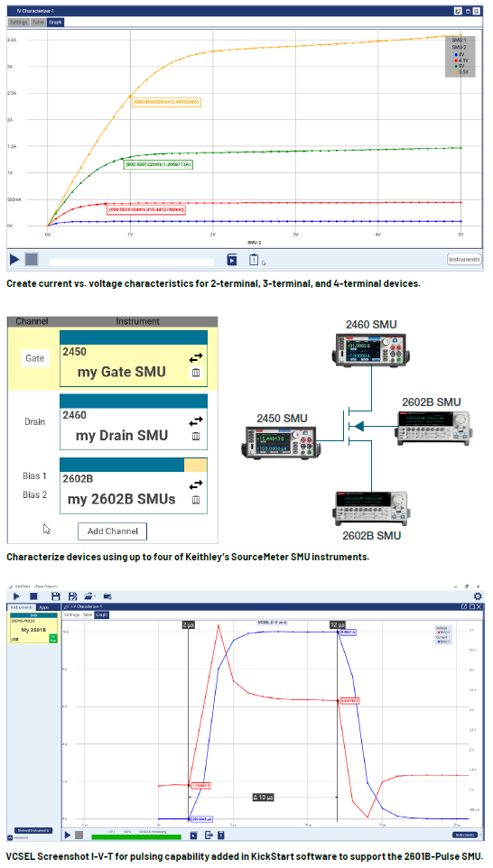Viewport: 493px width, 868px height.
Task: Click the Bias 1 channel label
Action: [34, 476]
